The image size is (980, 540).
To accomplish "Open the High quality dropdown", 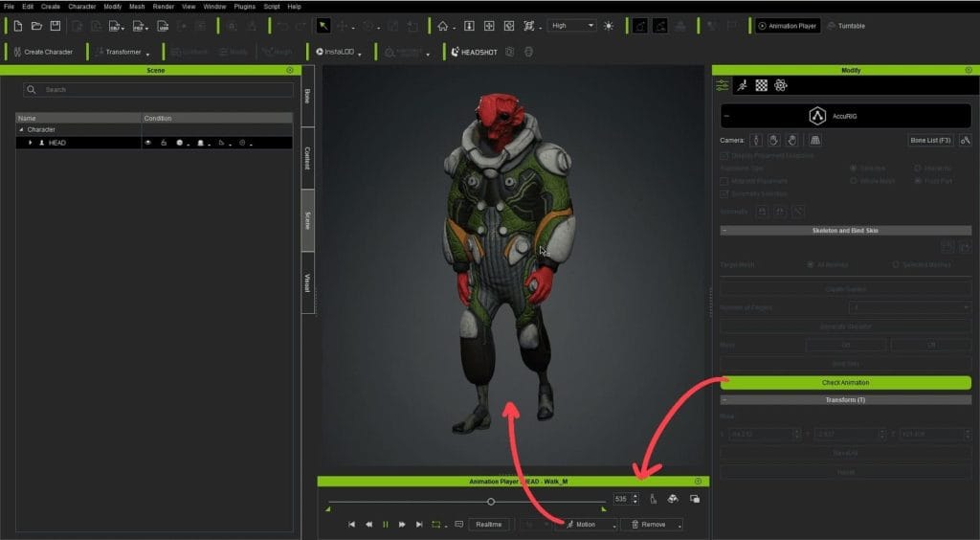I will click(572, 26).
